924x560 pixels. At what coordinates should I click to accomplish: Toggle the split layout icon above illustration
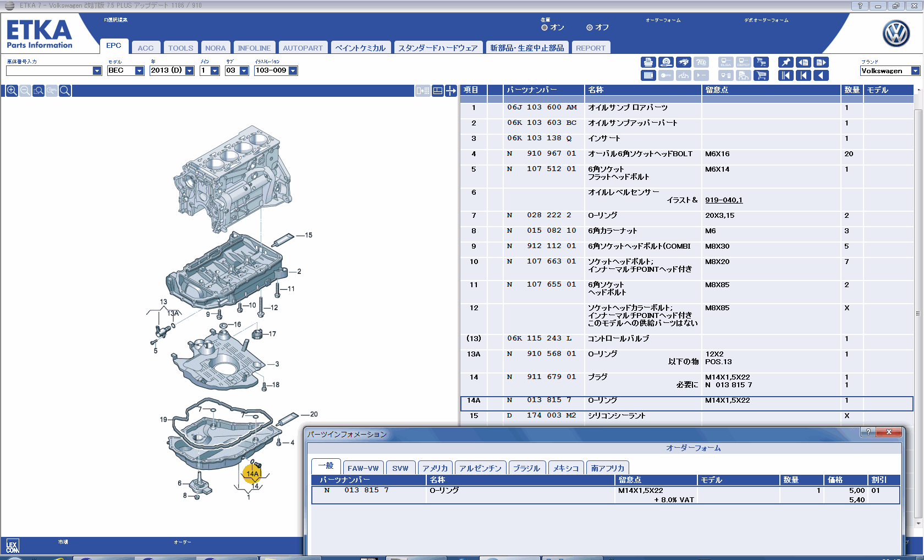(x=438, y=91)
